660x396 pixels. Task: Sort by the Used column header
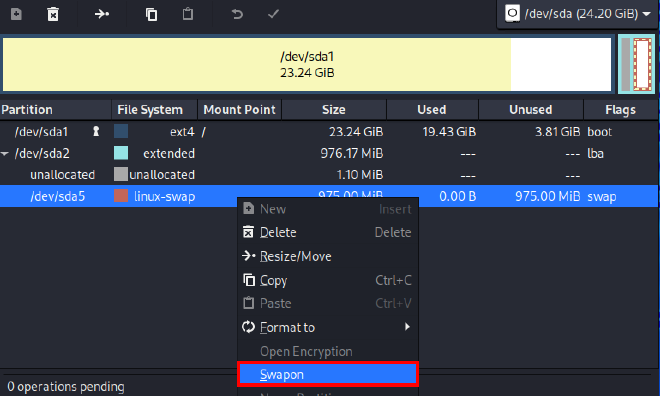tap(432, 110)
